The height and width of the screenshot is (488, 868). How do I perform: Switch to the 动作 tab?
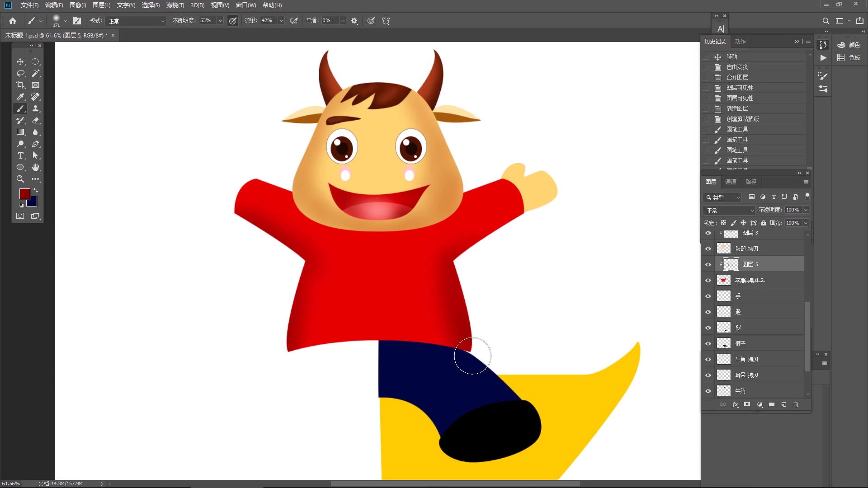pyautogui.click(x=740, y=41)
